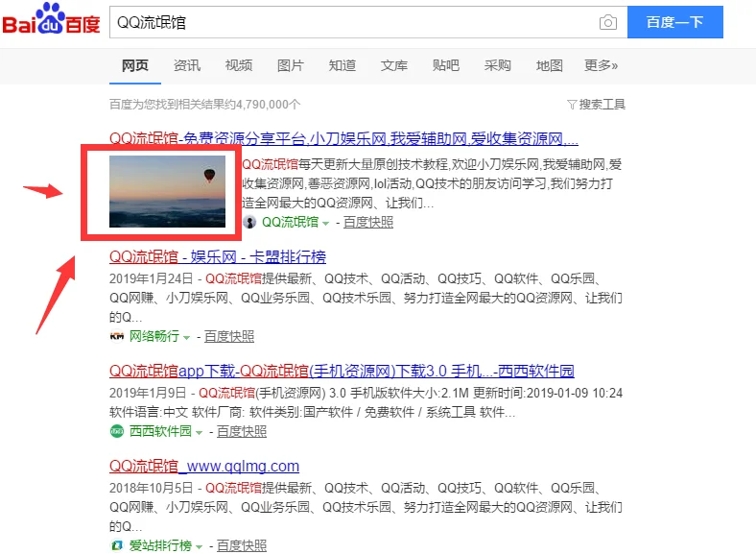The width and height of the screenshot is (756, 554).
Task: Open 百度快照 for first result
Action: 368,222
